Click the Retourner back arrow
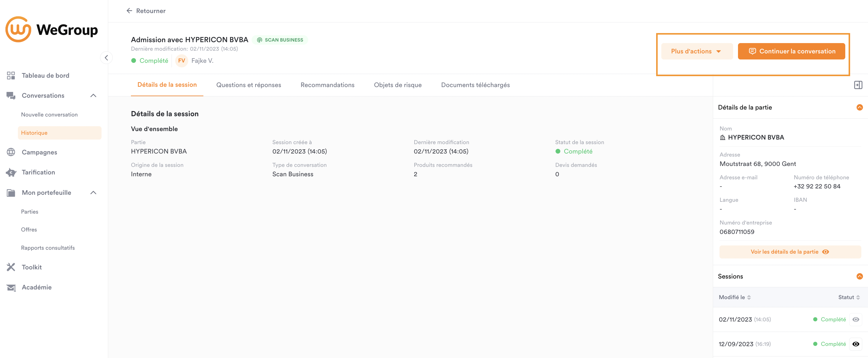This screenshot has height=358, width=868. [x=129, y=11]
